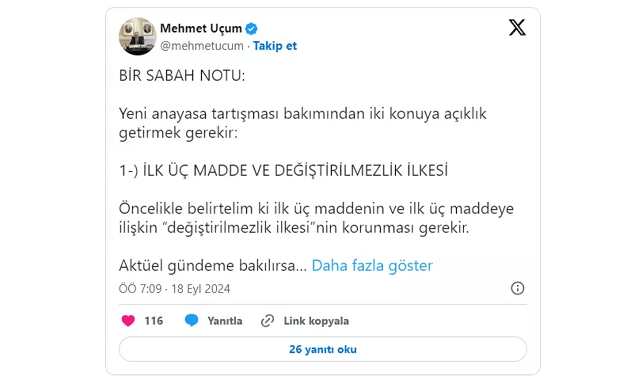
Task: Click the 116 likes count
Action: click(154, 321)
